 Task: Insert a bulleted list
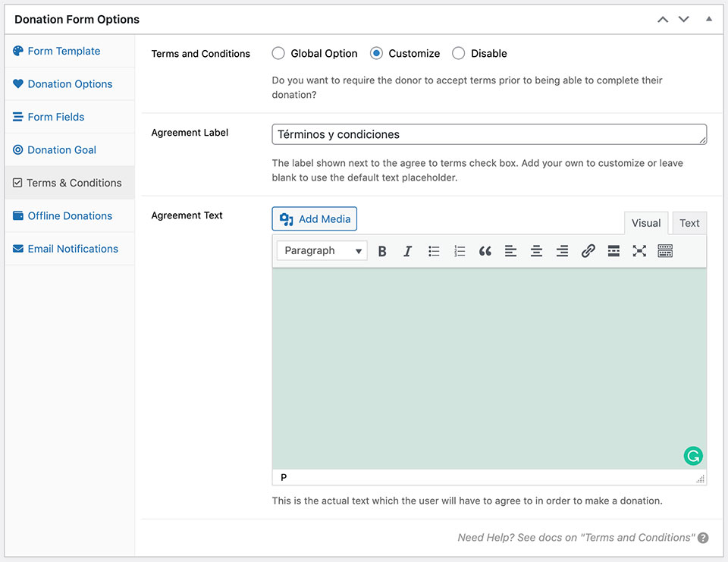[x=434, y=251]
